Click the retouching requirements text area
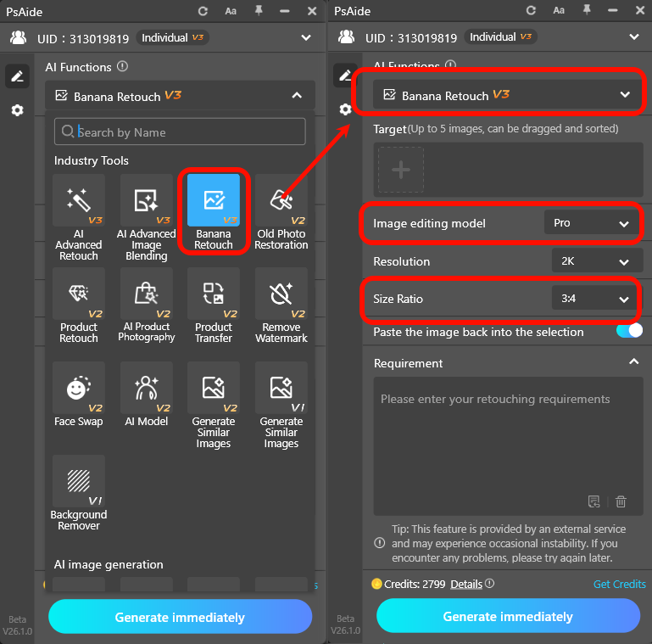Viewport: 652px width, 644px height. 508,446
